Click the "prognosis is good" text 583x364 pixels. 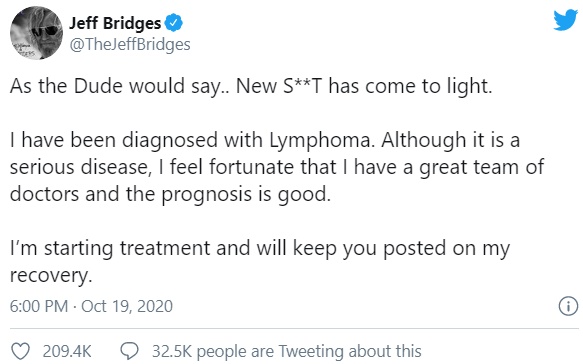[246, 194]
